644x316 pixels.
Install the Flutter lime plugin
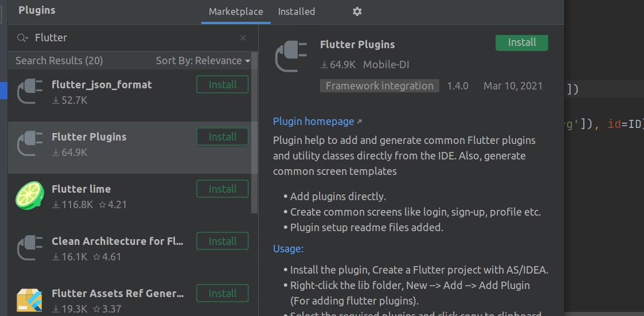point(223,189)
